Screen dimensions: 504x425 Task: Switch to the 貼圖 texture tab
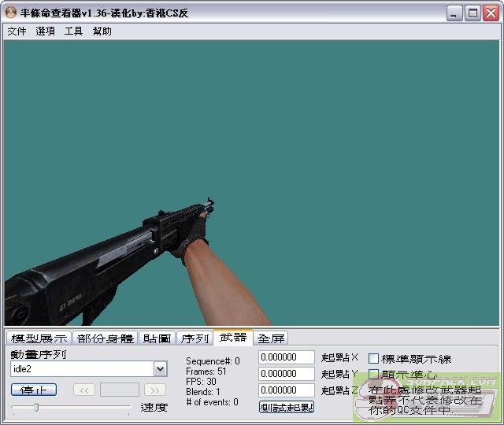tap(157, 338)
